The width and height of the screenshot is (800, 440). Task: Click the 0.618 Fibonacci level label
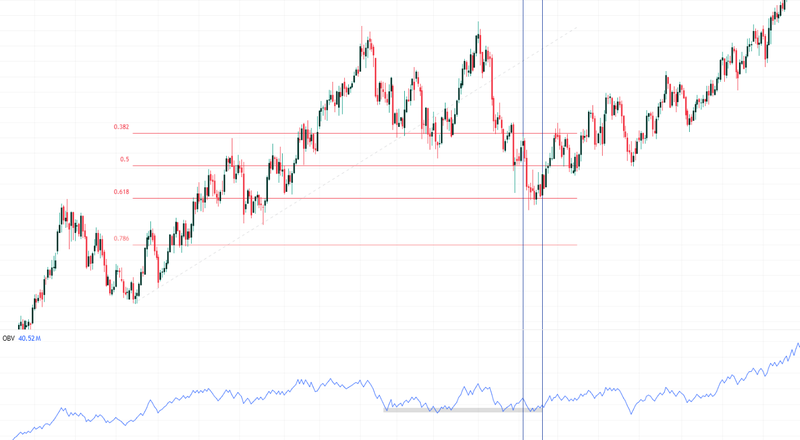[121, 192]
